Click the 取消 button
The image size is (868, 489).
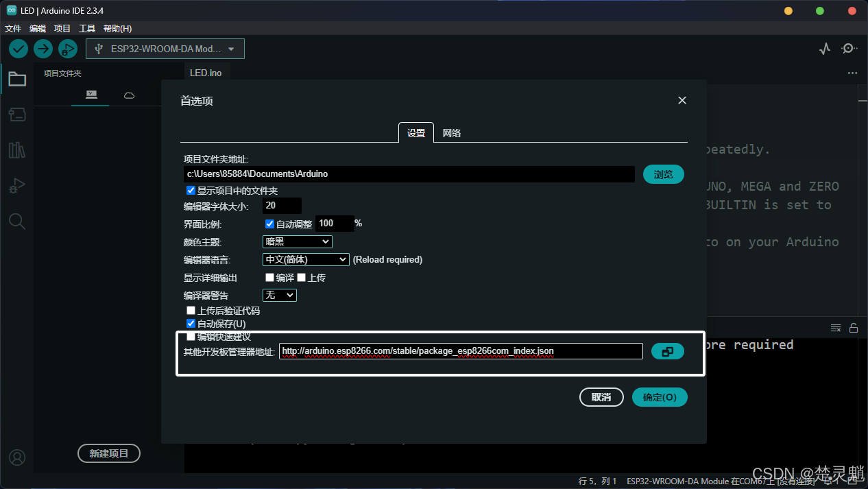601,397
